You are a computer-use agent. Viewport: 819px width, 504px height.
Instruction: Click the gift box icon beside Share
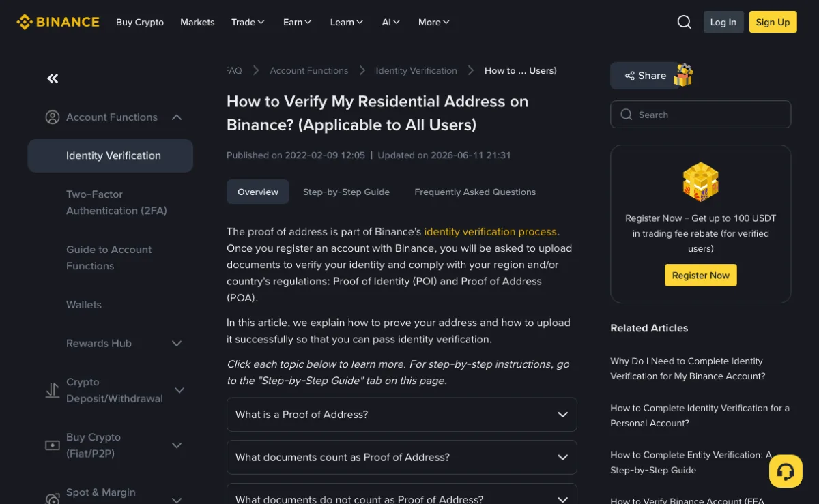point(683,75)
